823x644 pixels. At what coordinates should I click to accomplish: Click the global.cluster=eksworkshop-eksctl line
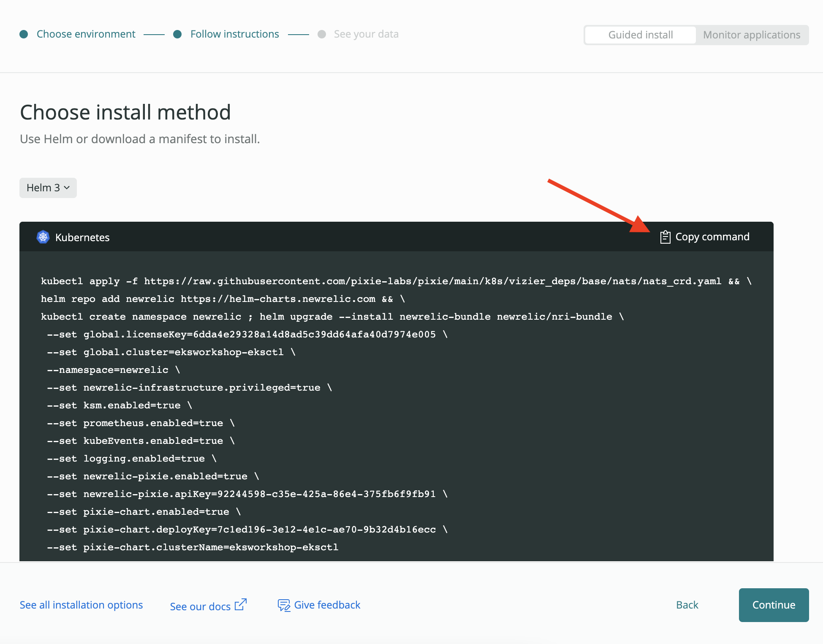pos(171,352)
